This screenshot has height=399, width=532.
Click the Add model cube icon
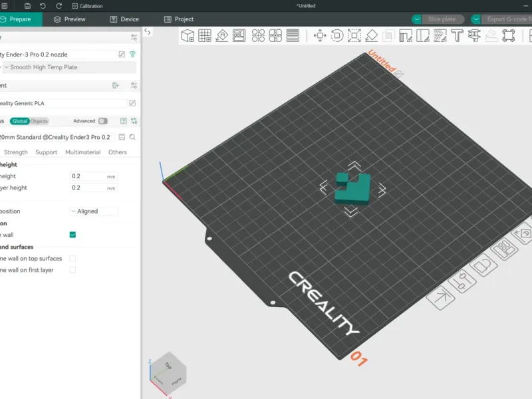click(x=188, y=35)
